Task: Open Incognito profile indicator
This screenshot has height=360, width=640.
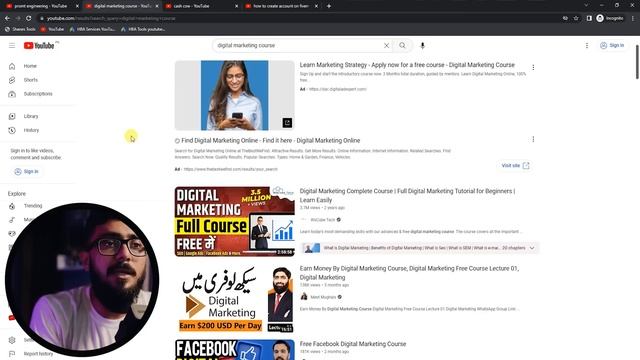Action: pos(610,18)
